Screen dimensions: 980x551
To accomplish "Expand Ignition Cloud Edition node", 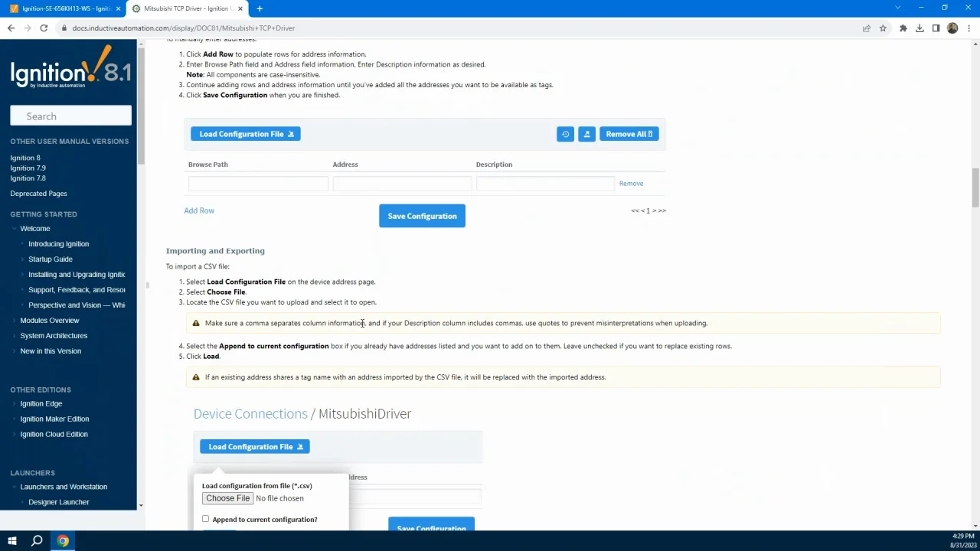I will click(15, 435).
